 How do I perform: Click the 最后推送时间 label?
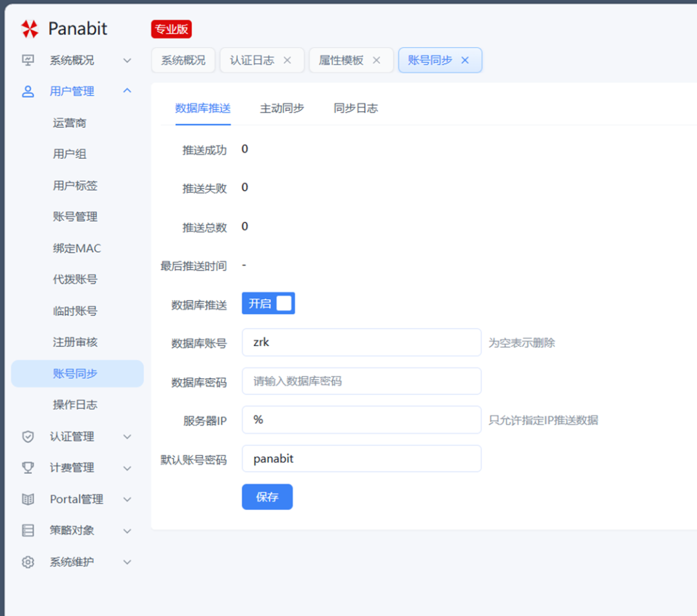tap(194, 266)
